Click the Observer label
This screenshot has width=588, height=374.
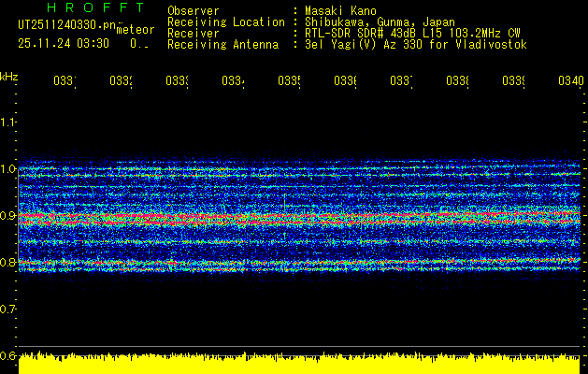pos(194,10)
